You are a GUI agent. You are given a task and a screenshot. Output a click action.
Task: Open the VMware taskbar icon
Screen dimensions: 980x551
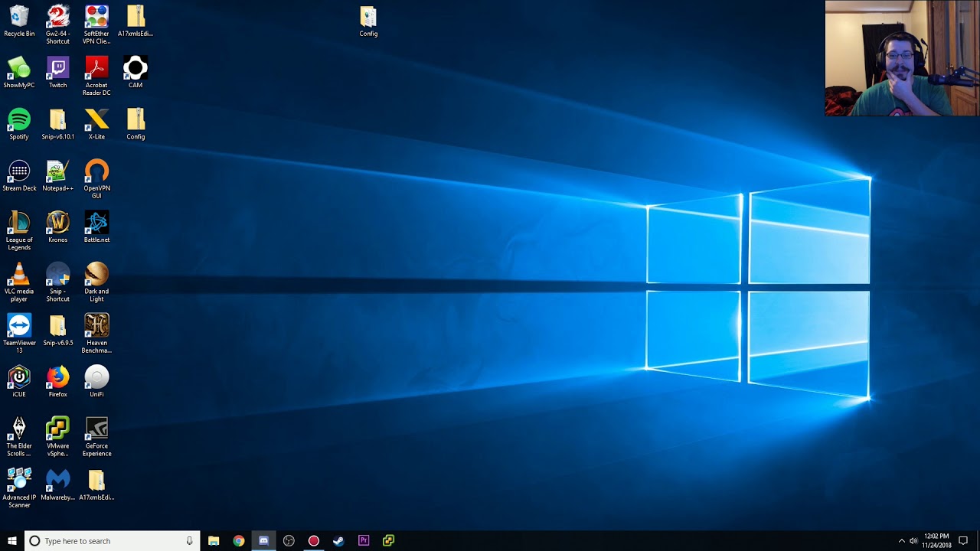click(388, 541)
